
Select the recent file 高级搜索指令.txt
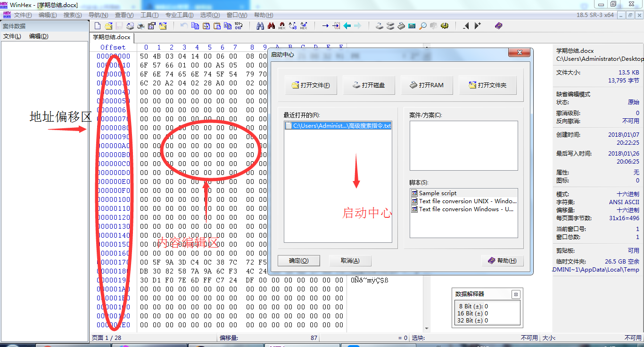pos(338,126)
